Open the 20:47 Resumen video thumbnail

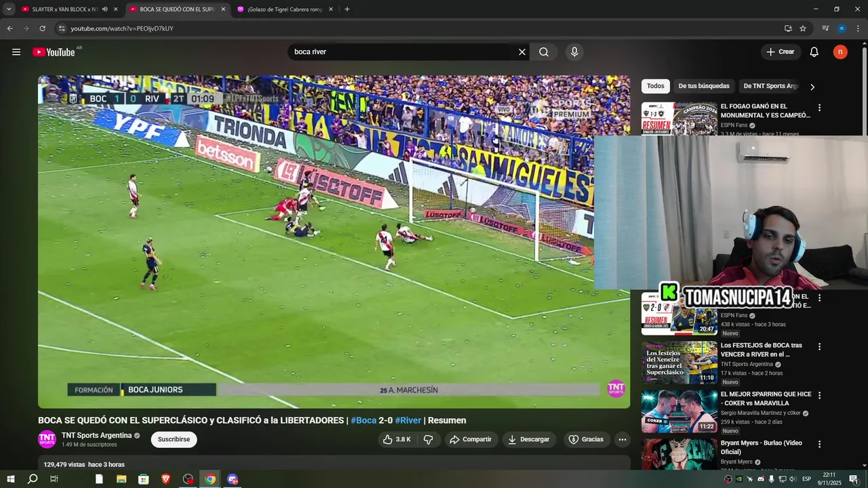tap(679, 314)
